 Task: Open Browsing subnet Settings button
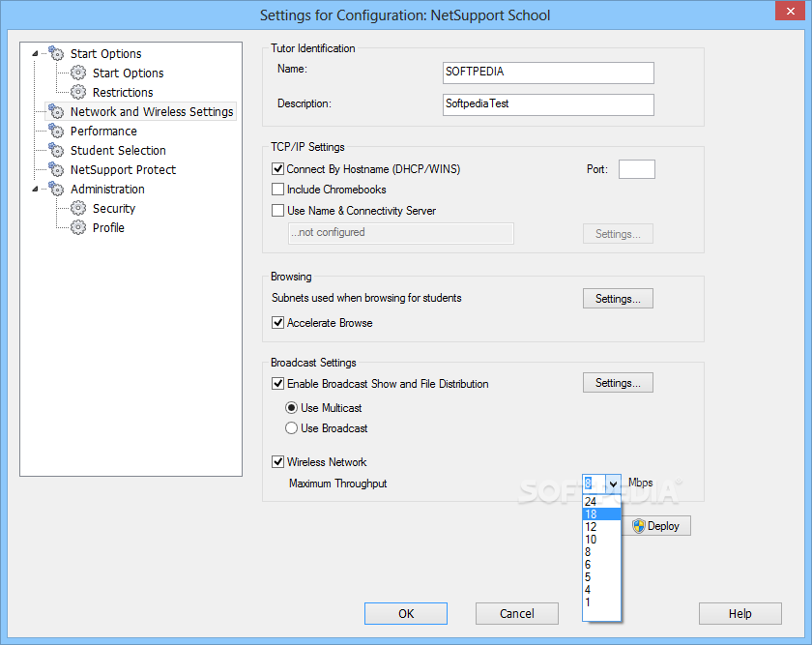618,299
